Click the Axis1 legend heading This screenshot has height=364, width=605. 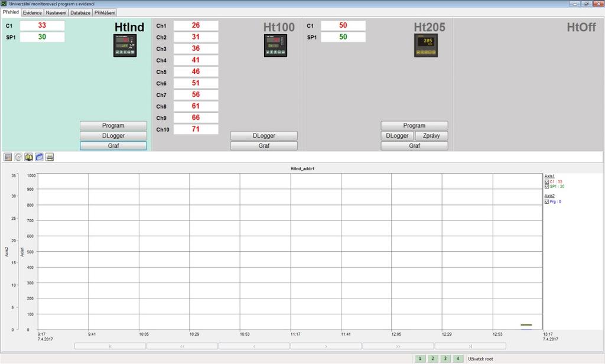549,176
